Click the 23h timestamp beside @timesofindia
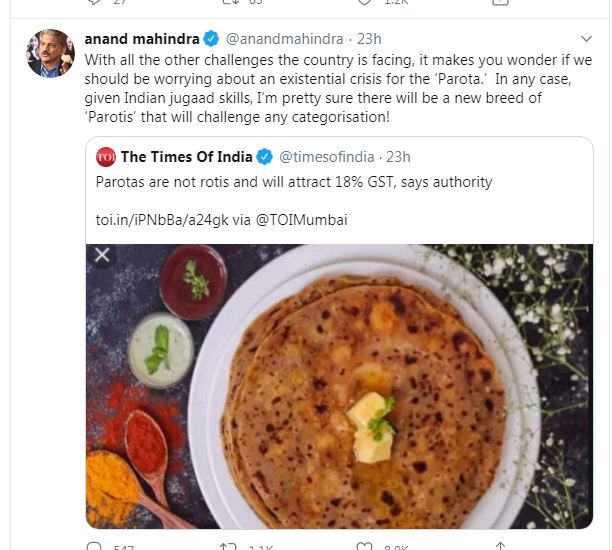 click(x=399, y=157)
